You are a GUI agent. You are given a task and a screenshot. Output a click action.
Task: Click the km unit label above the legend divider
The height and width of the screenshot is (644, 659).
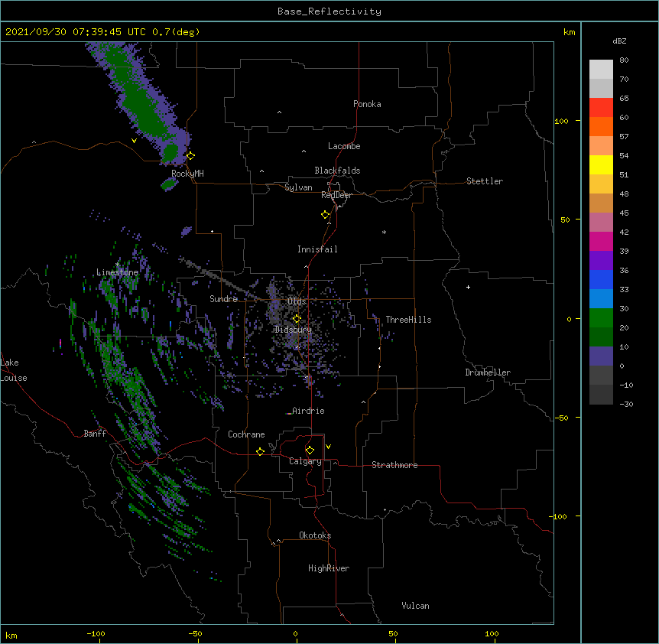pyautogui.click(x=569, y=32)
